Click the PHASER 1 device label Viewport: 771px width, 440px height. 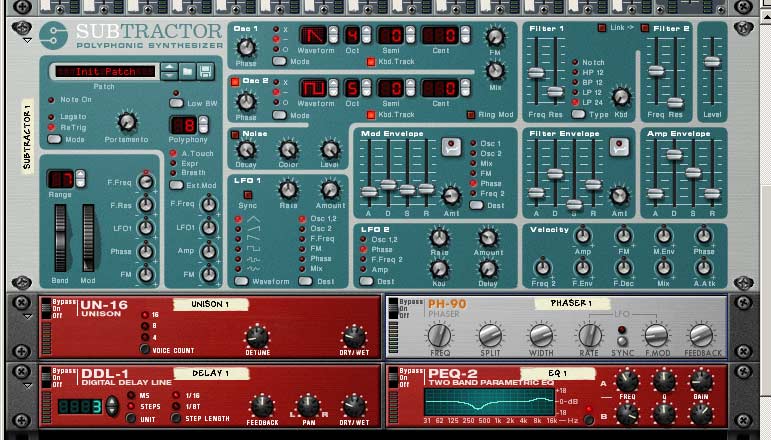[x=571, y=303]
